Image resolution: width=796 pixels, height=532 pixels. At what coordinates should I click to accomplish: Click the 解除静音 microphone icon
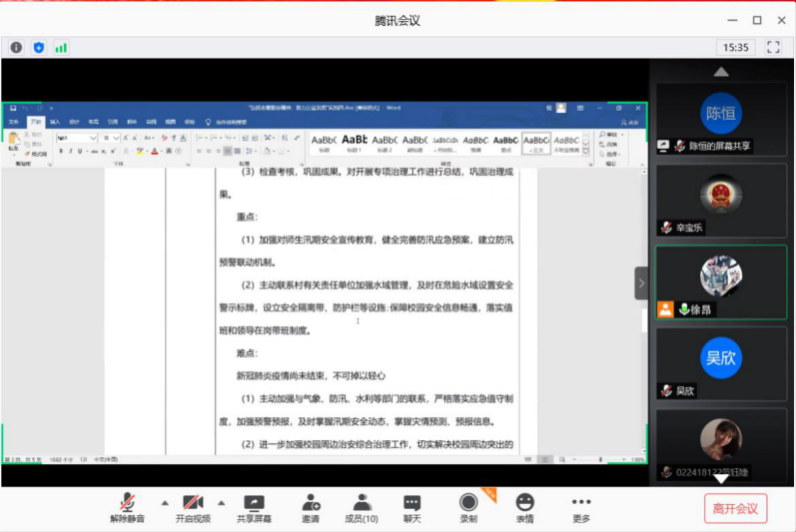coord(127,502)
